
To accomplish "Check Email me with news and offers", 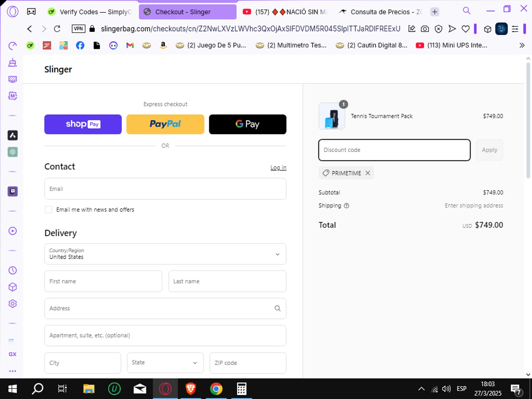I will coord(49,210).
